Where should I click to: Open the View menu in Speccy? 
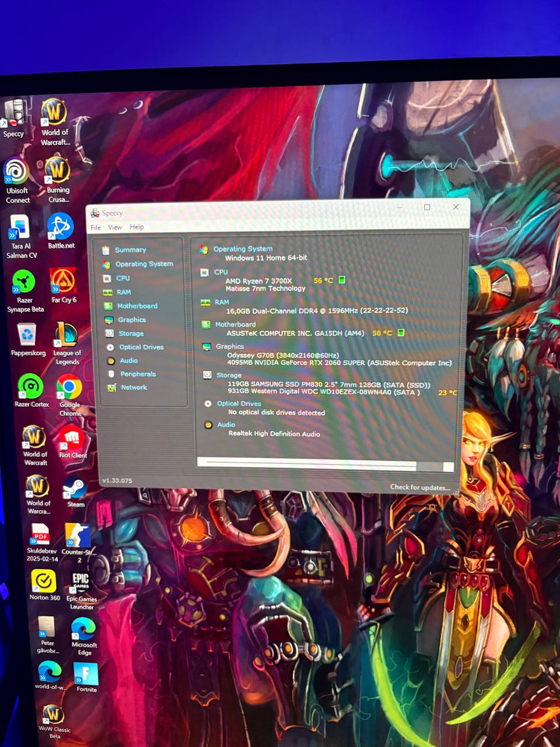(115, 227)
